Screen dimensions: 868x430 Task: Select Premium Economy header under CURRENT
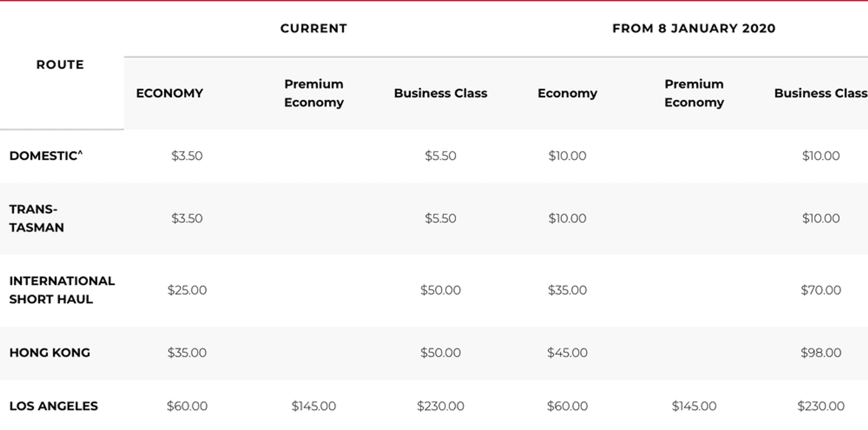314,93
